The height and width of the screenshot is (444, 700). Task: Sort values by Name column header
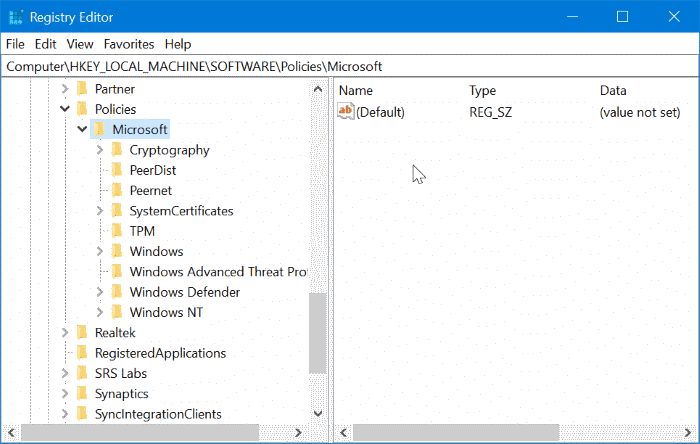[x=356, y=90]
